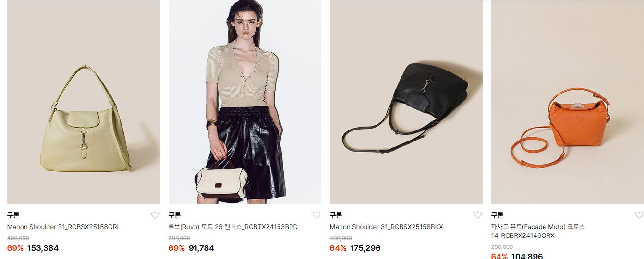Open yellow-green shoulder bag product image

[84, 102]
